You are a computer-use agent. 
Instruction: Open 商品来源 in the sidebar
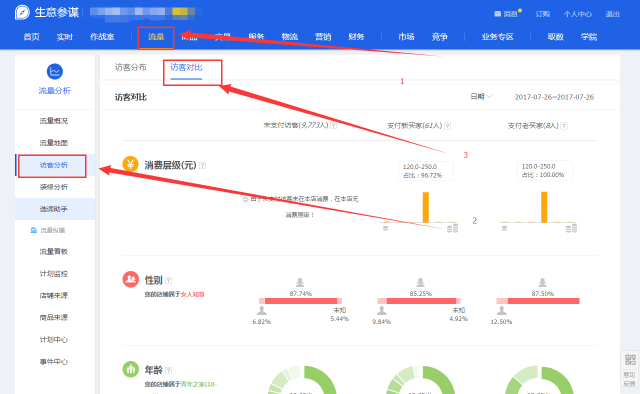(54, 318)
